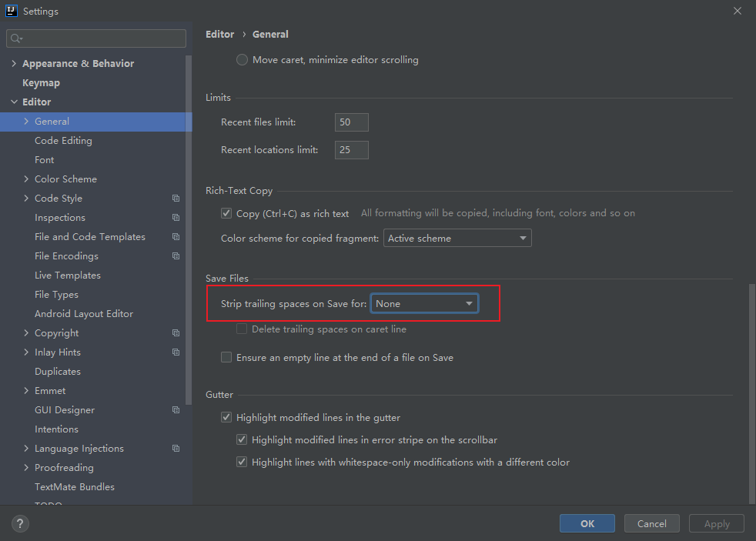Open Strip trailing spaces on Save dropdown
Image resolution: width=756 pixels, height=541 pixels.
coord(424,303)
